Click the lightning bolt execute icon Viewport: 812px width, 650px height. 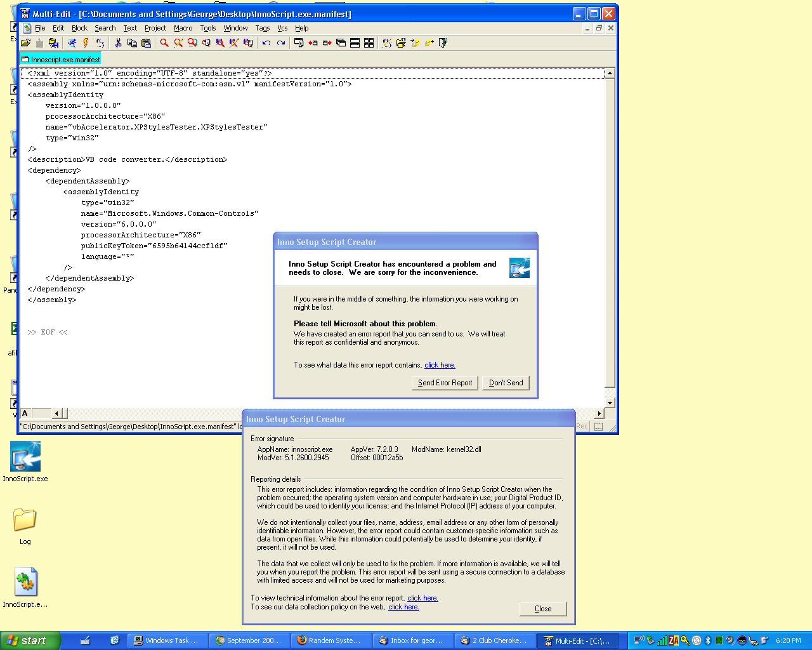click(x=86, y=43)
